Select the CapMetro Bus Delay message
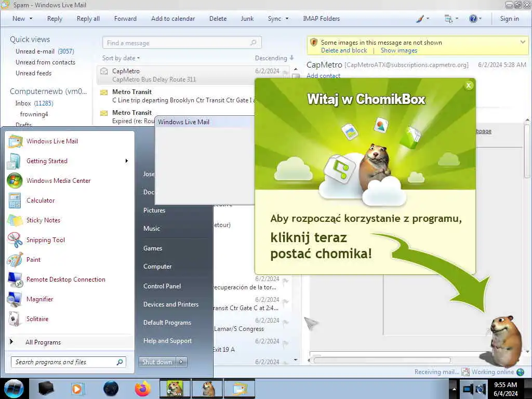 click(193, 75)
